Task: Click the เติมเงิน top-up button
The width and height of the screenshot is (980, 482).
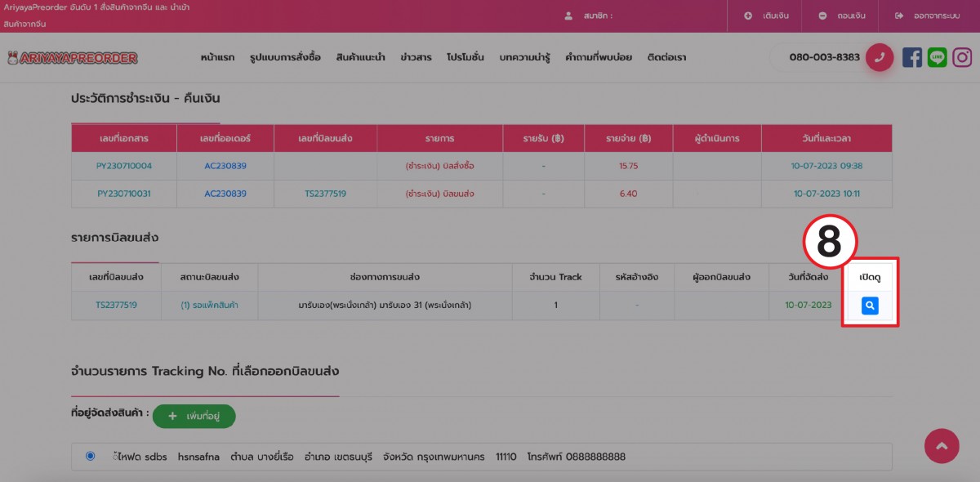Action: pyautogui.click(x=764, y=16)
